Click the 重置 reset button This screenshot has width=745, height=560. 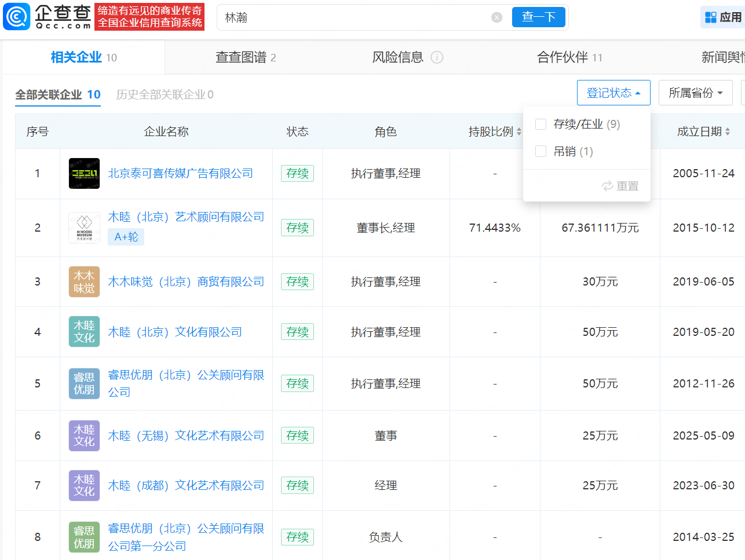coord(620,186)
